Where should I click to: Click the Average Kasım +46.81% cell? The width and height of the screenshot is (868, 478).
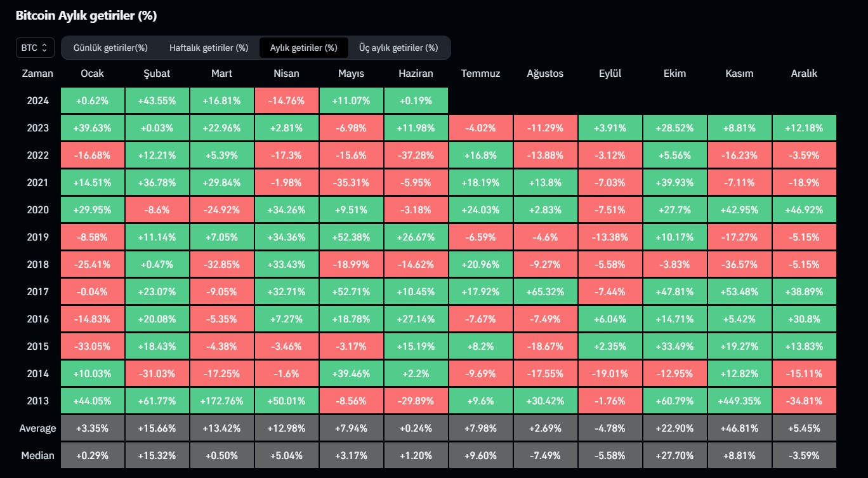(739, 428)
